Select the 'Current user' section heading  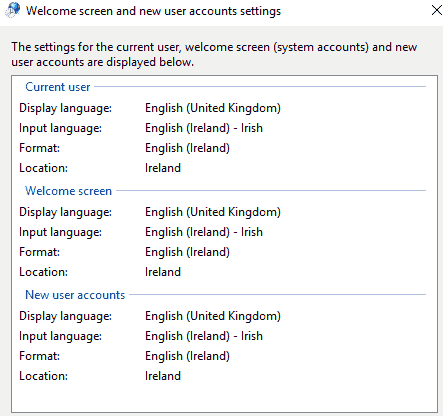[x=58, y=87]
